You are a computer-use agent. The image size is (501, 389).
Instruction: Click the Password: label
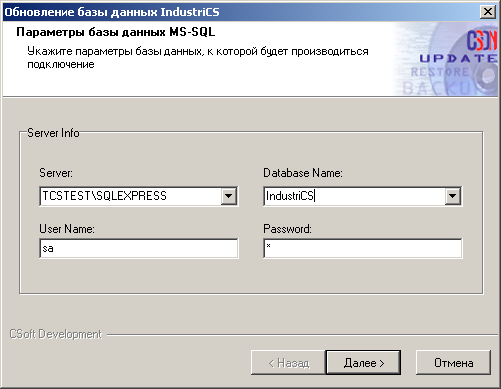click(287, 229)
